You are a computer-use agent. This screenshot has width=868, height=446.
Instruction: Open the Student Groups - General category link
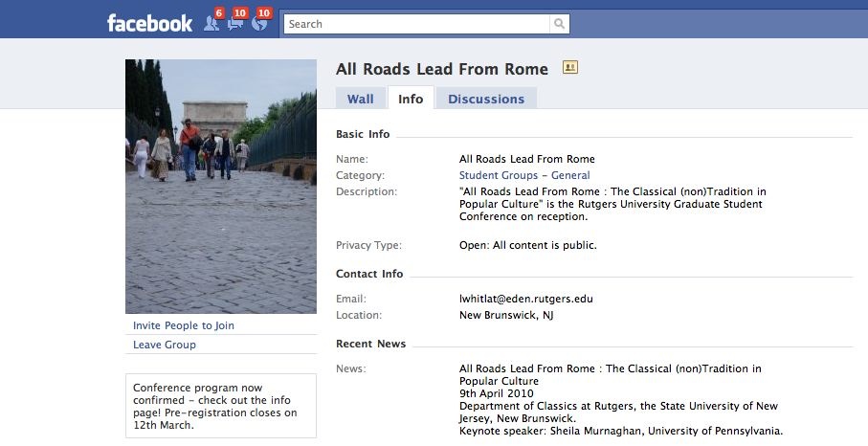pyautogui.click(x=524, y=175)
